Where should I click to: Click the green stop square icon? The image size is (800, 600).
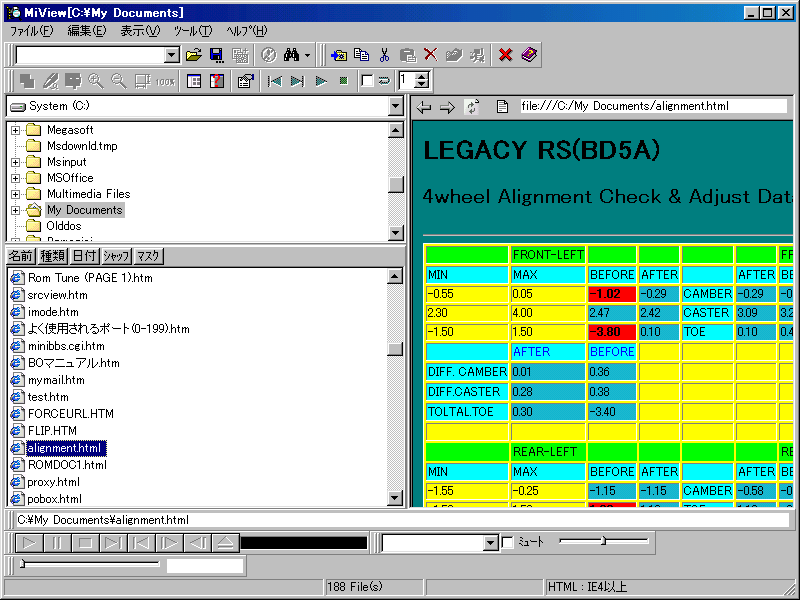(343, 81)
